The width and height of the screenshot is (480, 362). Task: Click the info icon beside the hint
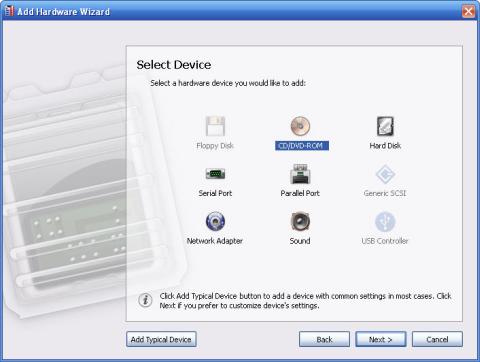pos(145,300)
